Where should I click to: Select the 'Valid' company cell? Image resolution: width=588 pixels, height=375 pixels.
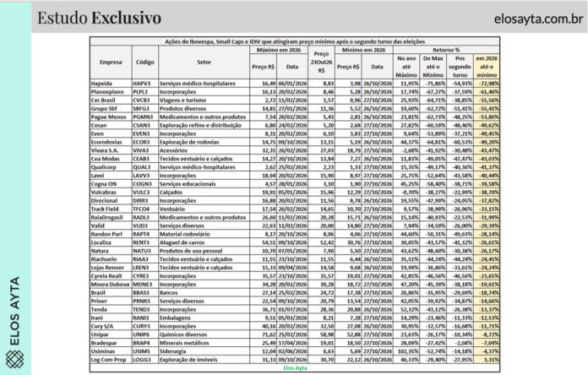[111, 226]
